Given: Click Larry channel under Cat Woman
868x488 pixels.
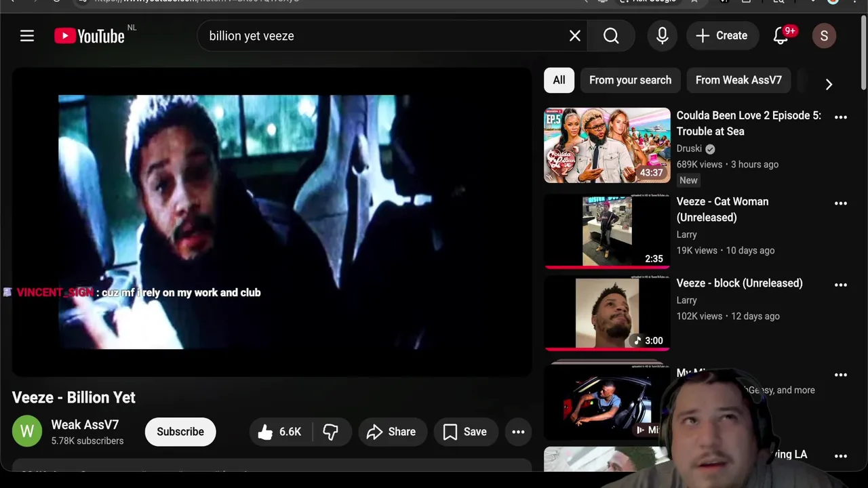Looking at the screenshot, I should point(686,235).
